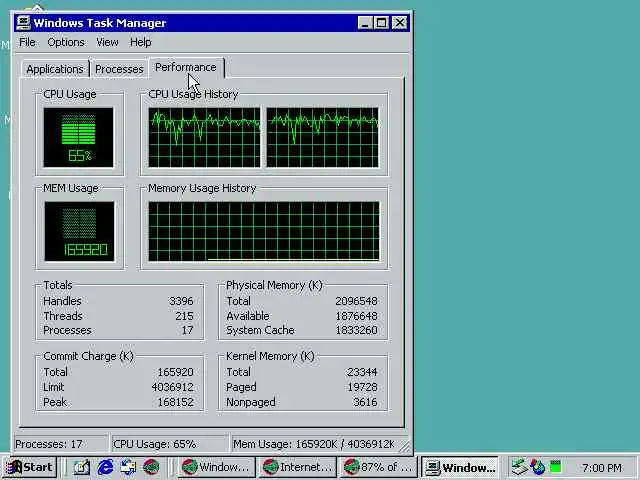This screenshot has width=640, height=480.
Task: Click Commit Charge Limit 4036912
Action: click(x=172, y=387)
